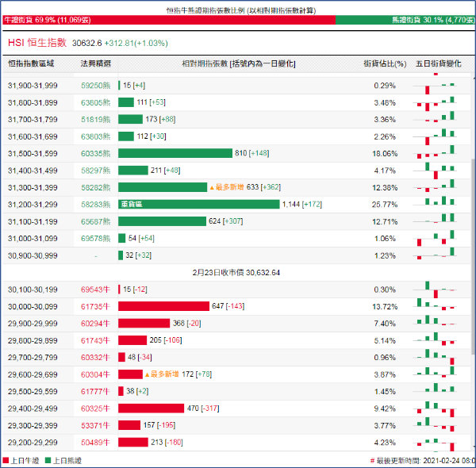The width and height of the screenshot is (476, 468).
Task: Open warrant link 60325牛
Action: click(x=95, y=409)
